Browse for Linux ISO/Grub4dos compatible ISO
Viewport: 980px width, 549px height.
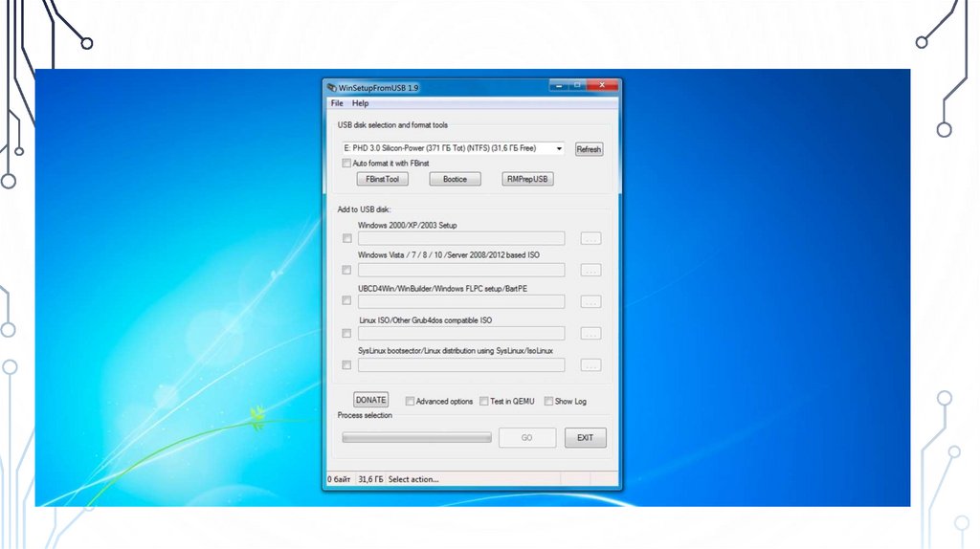590,334
